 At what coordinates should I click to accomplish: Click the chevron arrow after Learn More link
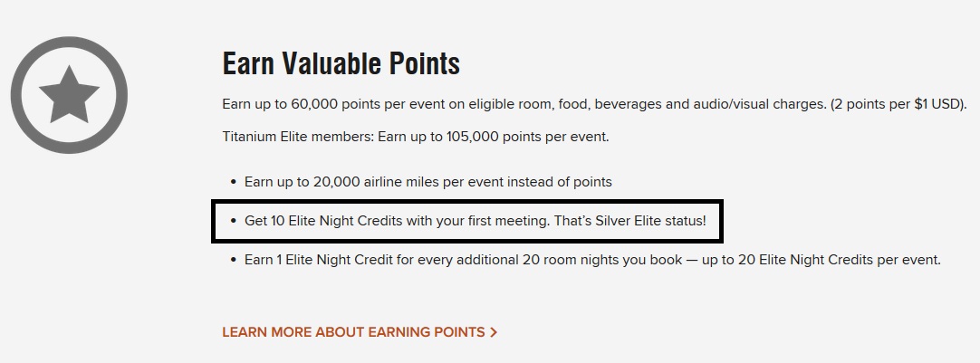[494, 332]
